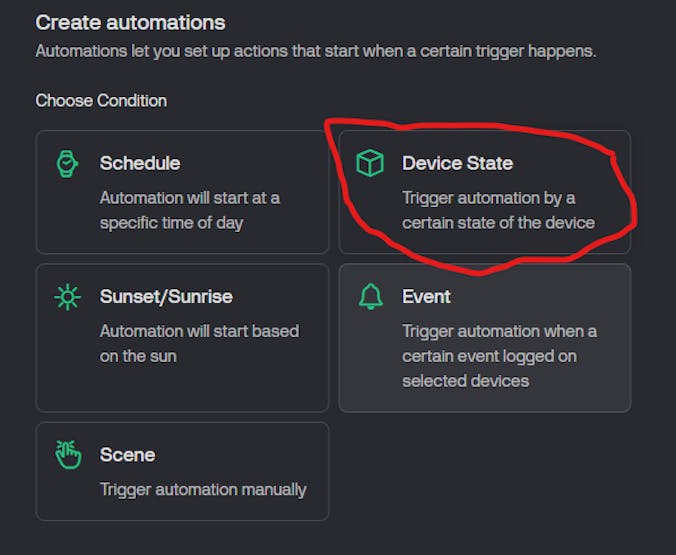Image resolution: width=676 pixels, height=555 pixels.
Task: Click 'Automation will start at a specific time' text
Action: click(x=189, y=210)
